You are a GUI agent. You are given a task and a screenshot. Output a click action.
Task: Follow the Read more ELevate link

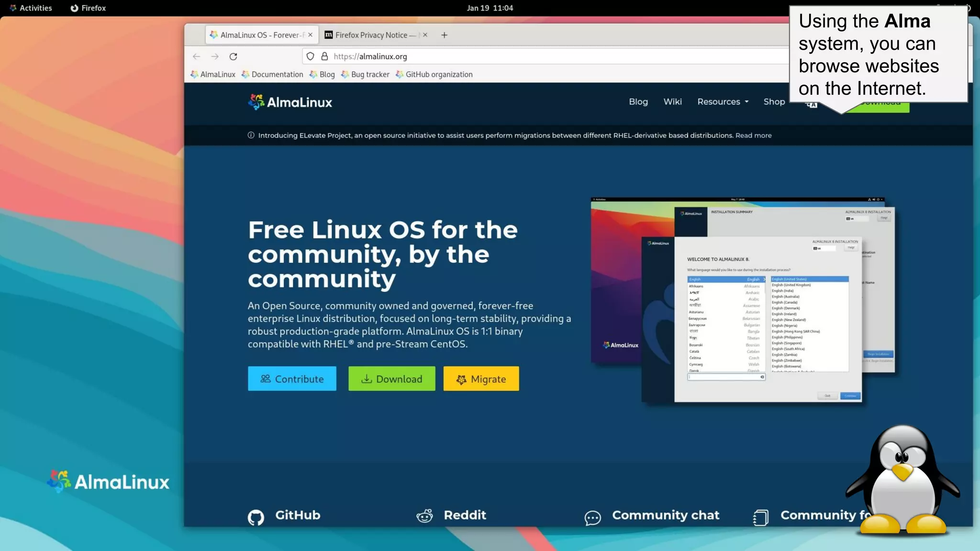[x=753, y=135]
